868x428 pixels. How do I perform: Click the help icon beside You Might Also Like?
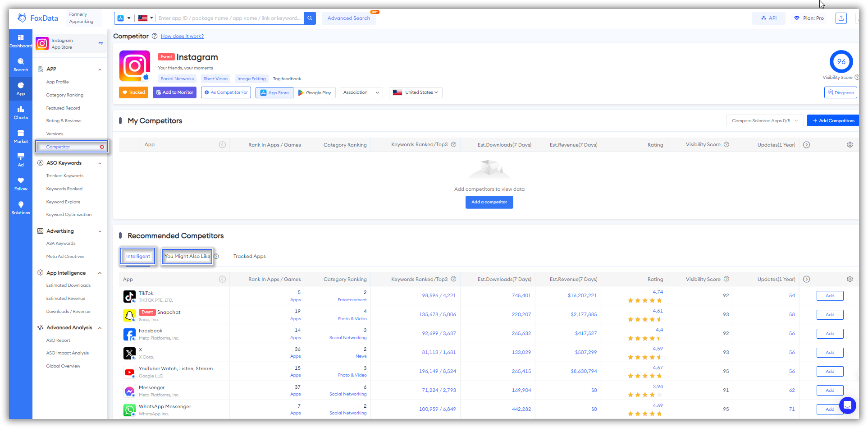pos(216,256)
